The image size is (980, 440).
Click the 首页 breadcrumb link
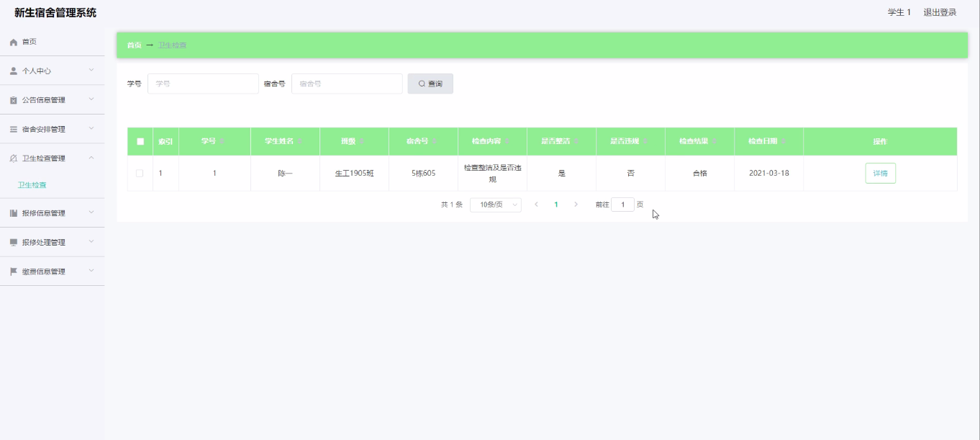pyautogui.click(x=134, y=45)
